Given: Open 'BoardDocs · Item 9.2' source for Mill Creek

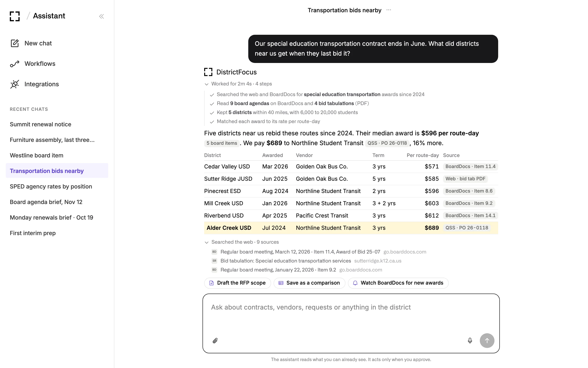Looking at the screenshot, I should 469,203.
